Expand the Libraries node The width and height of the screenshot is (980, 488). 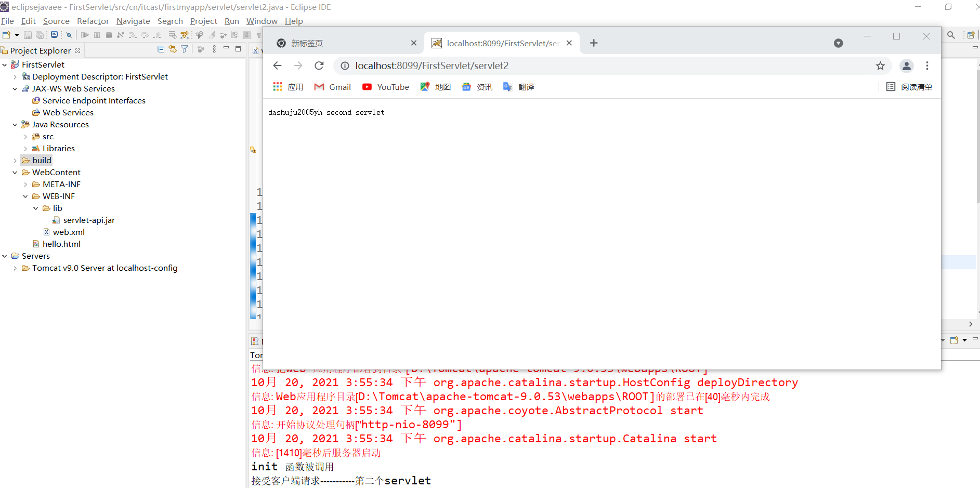click(x=25, y=149)
